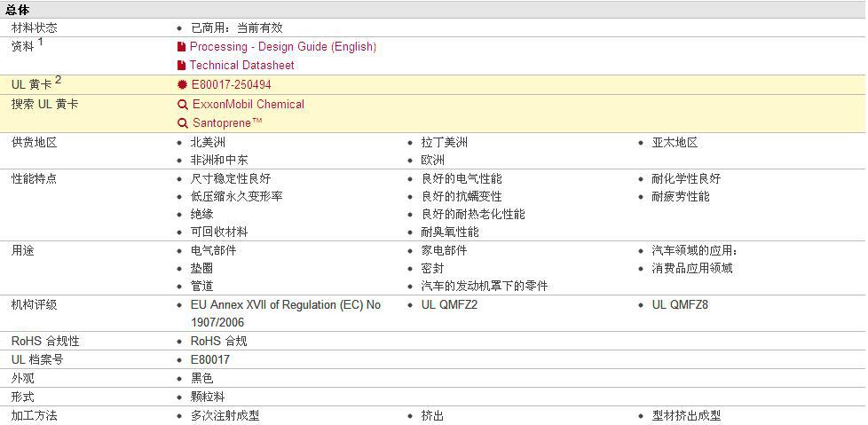This screenshot has width=868, height=425.
Task: Click the search icon beside ExxonMobil Chemical
Action: click(x=183, y=105)
